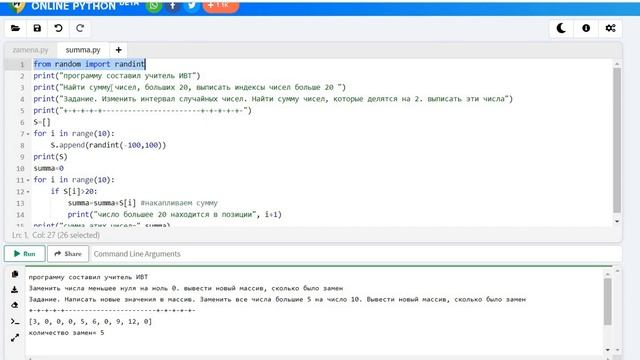Click 'summa=0' on line 10
Image resolution: width=640 pixels, height=360 pixels.
tap(49, 168)
